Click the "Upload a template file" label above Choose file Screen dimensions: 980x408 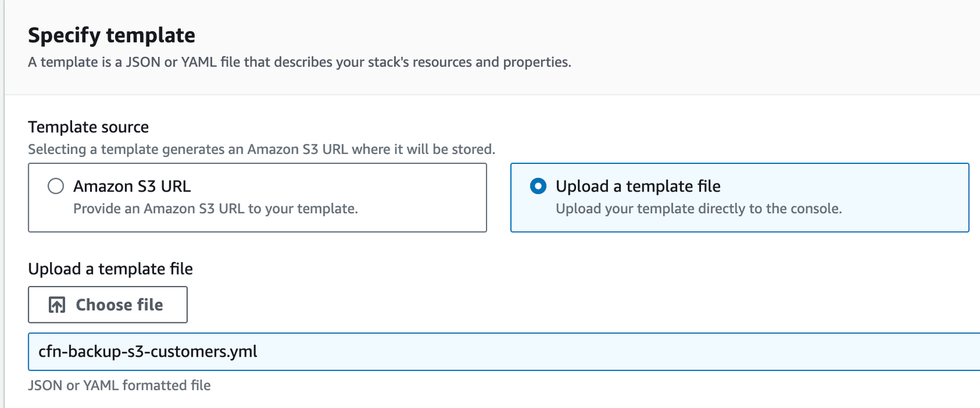tap(110, 269)
